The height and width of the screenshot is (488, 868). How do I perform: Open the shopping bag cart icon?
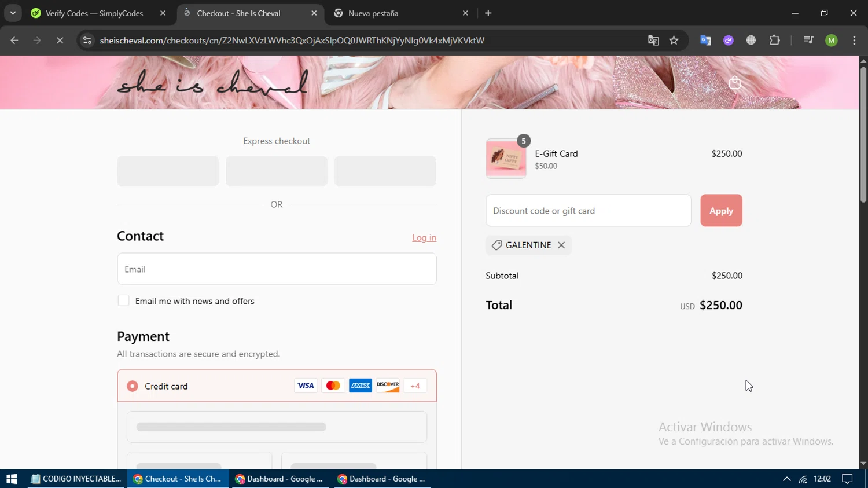tap(735, 83)
